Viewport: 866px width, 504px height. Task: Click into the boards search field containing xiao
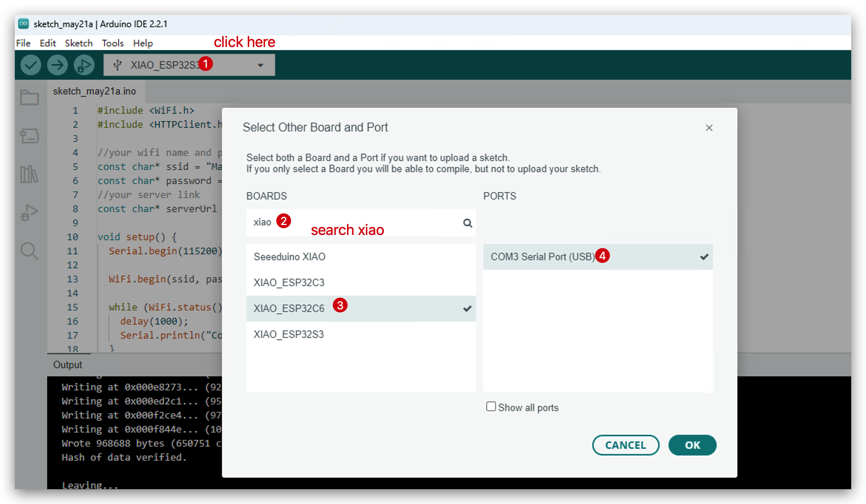[x=361, y=223]
